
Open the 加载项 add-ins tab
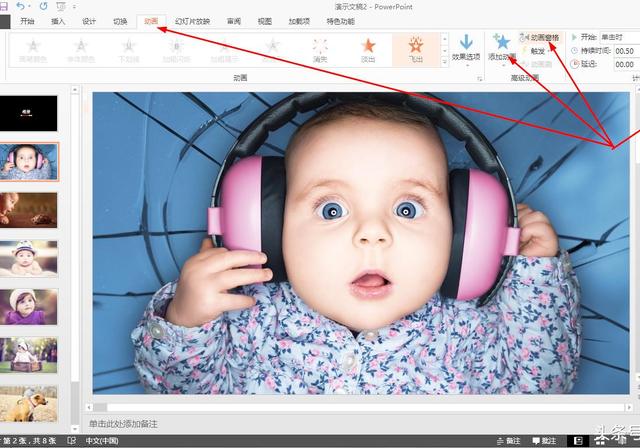click(299, 21)
